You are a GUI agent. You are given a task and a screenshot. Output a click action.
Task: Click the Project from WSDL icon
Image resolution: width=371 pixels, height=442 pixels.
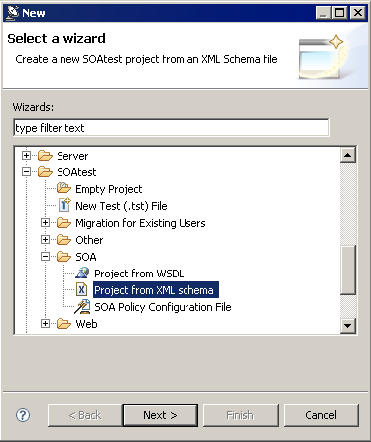[x=82, y=273]
